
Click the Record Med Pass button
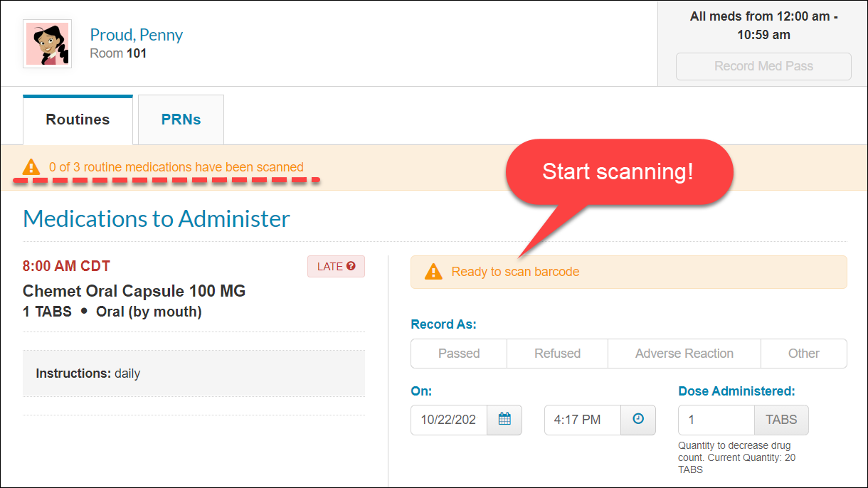point(763,65)
